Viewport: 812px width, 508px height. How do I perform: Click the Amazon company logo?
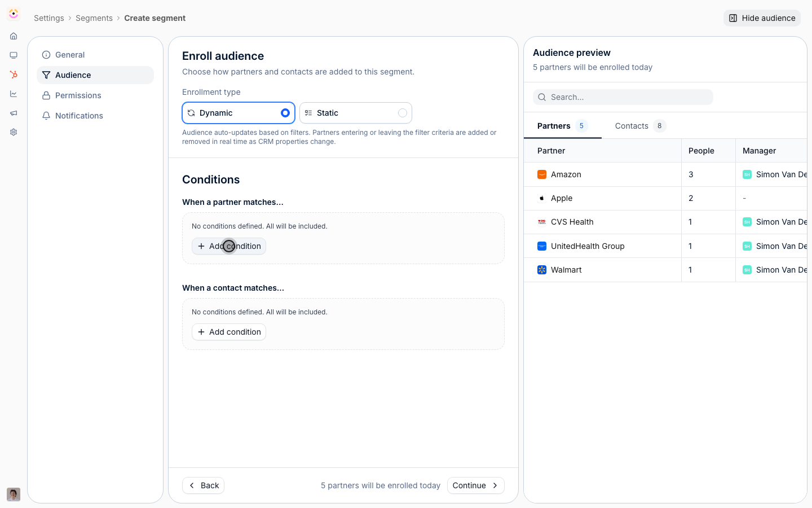pyautogui.click(x=542, y=174)
